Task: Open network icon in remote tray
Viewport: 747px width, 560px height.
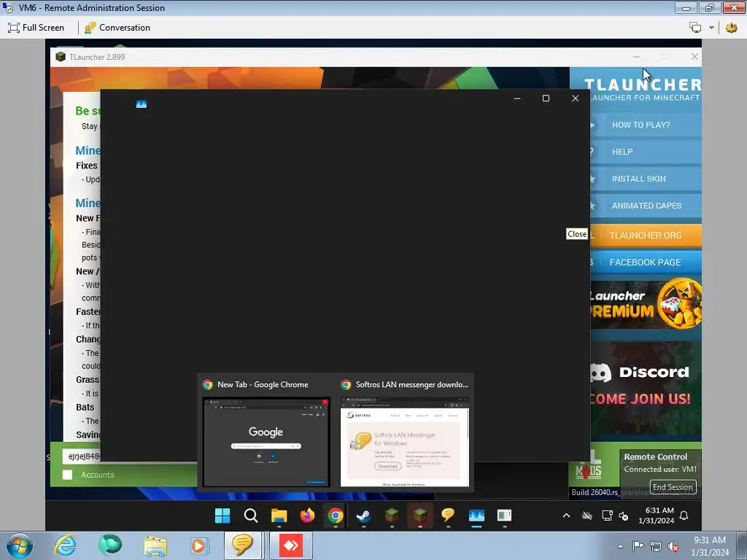Action: 607,516
